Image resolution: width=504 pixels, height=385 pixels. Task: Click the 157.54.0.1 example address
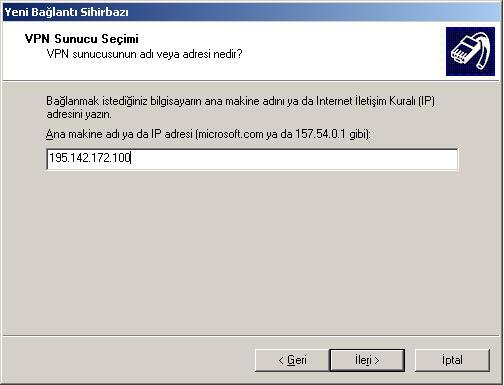(x=320, y=134)
